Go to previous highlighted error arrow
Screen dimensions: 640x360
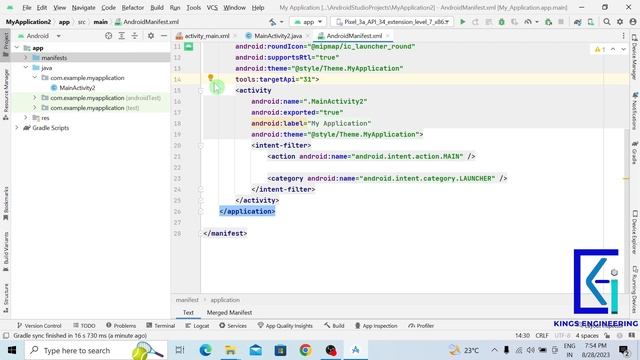(613, 49)
